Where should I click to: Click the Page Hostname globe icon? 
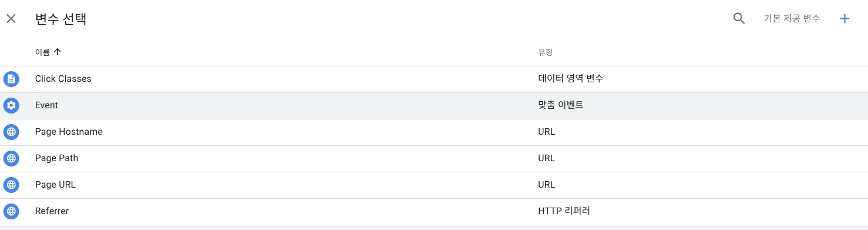point(11,132)
